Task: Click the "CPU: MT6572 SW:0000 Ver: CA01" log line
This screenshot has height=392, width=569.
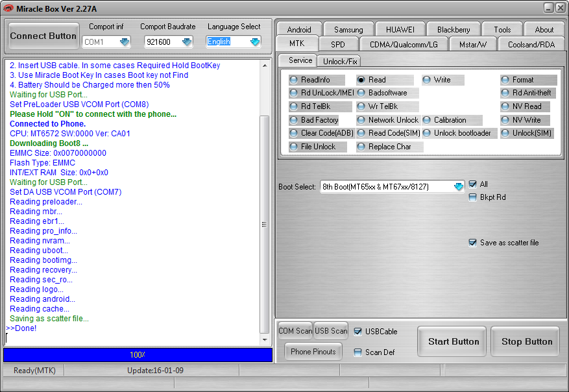Action: (69, 134)
